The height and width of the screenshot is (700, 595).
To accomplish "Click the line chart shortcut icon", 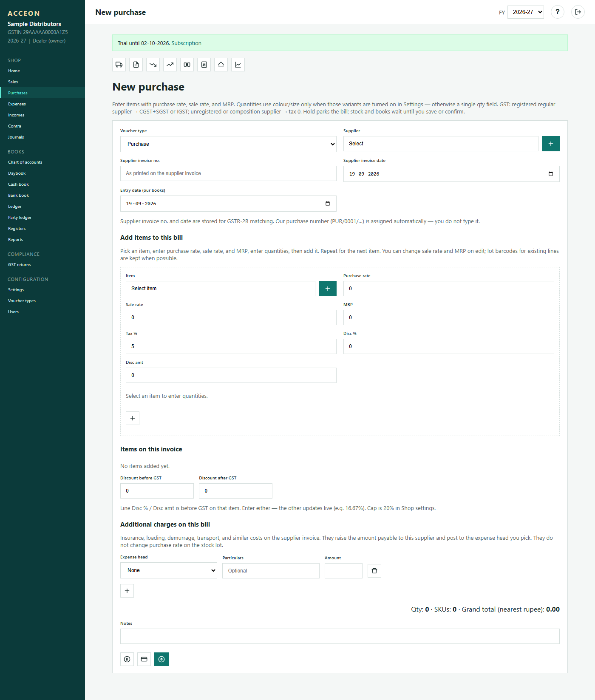I will [238, 65].
